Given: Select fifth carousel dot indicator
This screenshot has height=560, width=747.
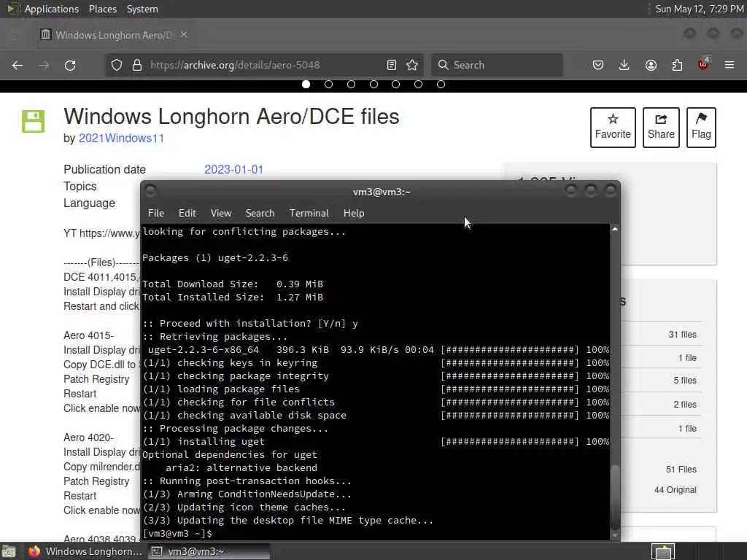Looking at the screenshot, I should point(396,85).
